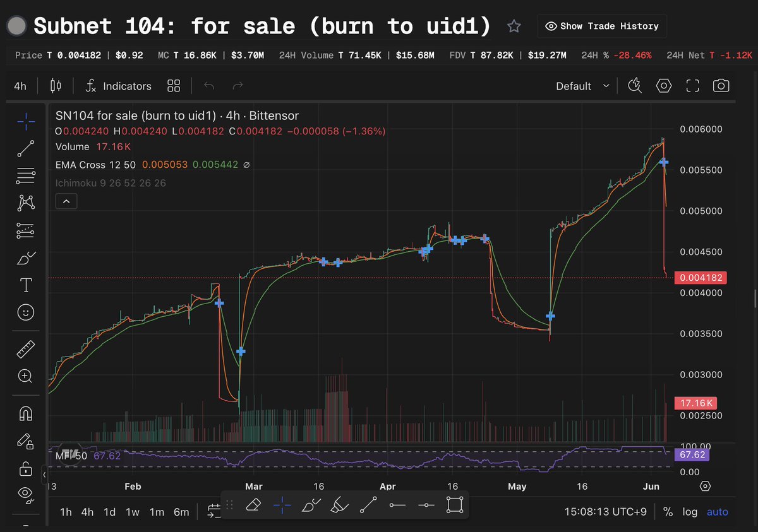758x532 pixels.
Task: Click the EMA Cross 12 50 legend
Action: pos(97,165)
